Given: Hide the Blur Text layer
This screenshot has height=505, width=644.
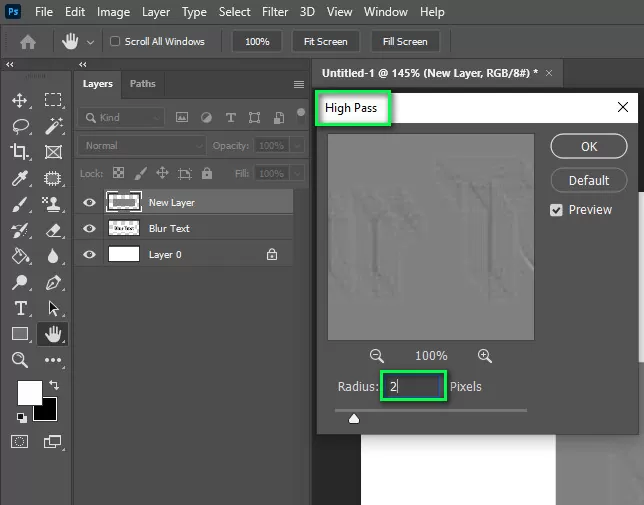Looking at the screenshot, I should pos(89,228).
